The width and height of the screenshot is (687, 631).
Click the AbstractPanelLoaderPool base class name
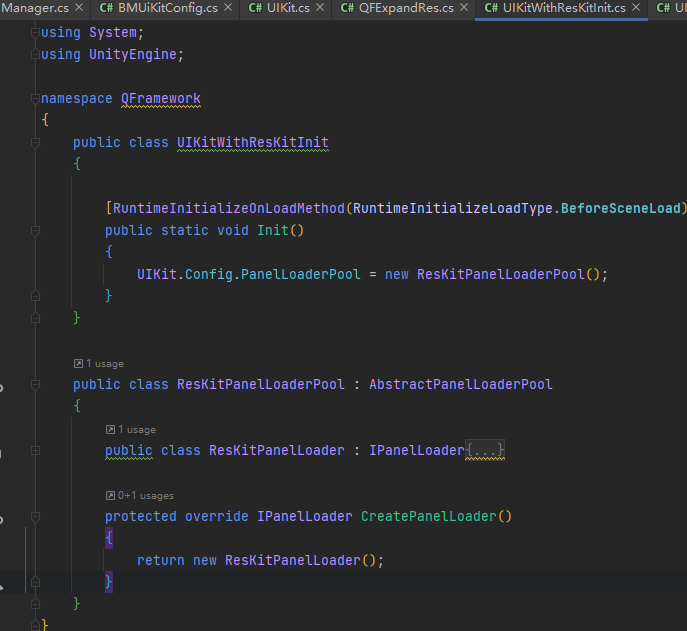460,384
